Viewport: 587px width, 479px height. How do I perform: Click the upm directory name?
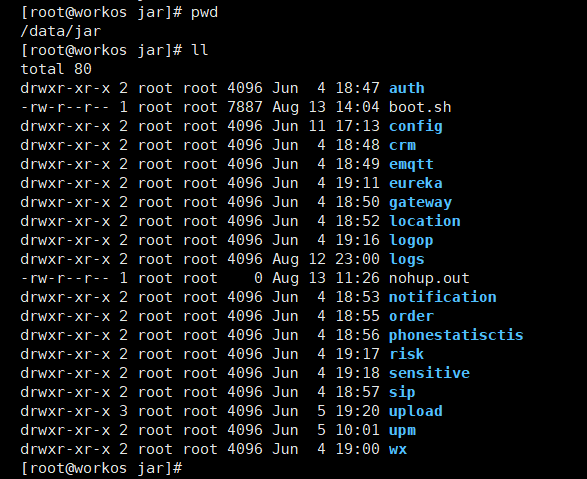pos(402,431)
